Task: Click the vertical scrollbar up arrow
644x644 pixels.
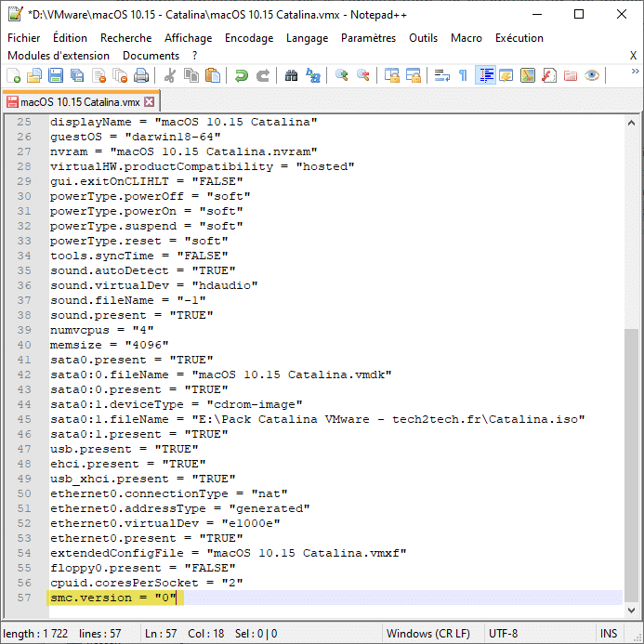Action: coord(632,123)
